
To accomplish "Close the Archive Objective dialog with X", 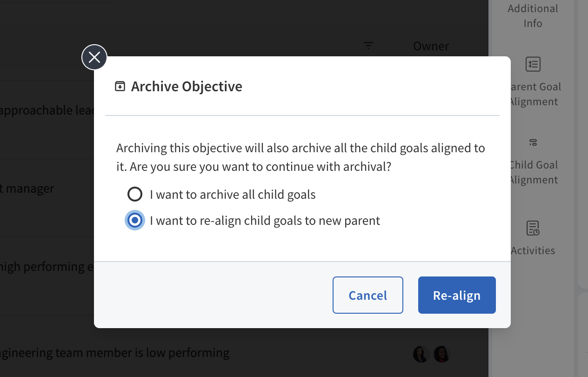I will pos(94,57).
